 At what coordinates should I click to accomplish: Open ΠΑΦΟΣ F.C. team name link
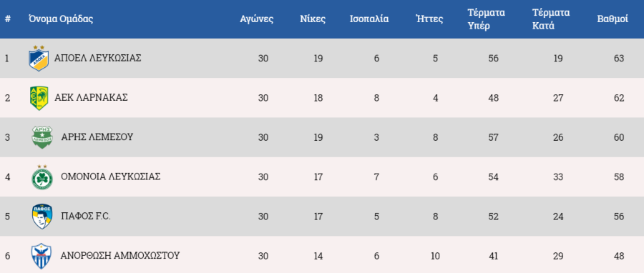click(x=86, y=217)
